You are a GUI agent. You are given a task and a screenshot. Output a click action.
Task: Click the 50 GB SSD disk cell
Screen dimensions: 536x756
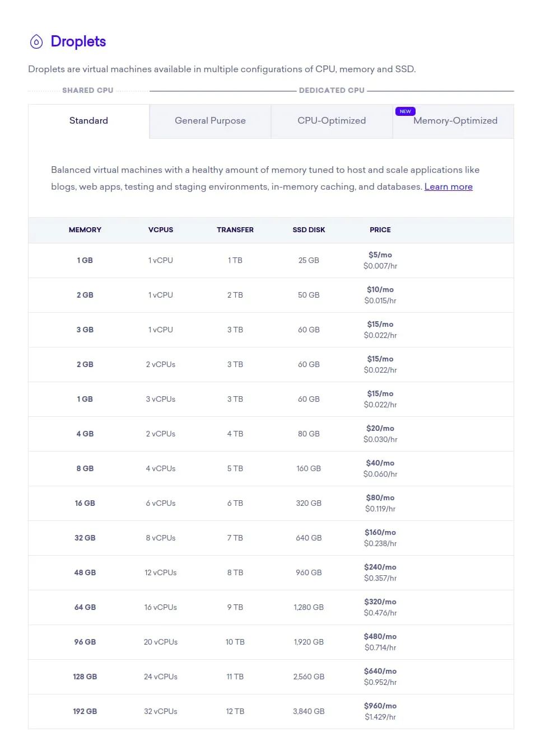pyautogui.click(x=309, y=295)
